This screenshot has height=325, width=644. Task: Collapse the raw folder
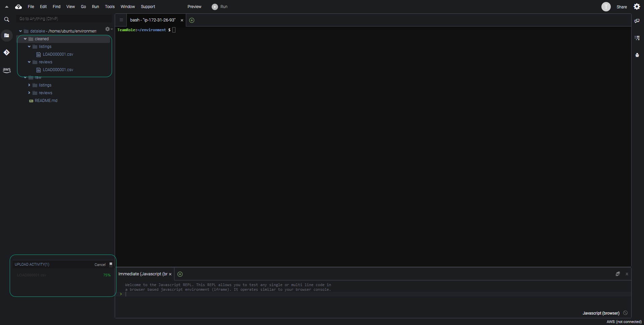(x=25, y=77)
